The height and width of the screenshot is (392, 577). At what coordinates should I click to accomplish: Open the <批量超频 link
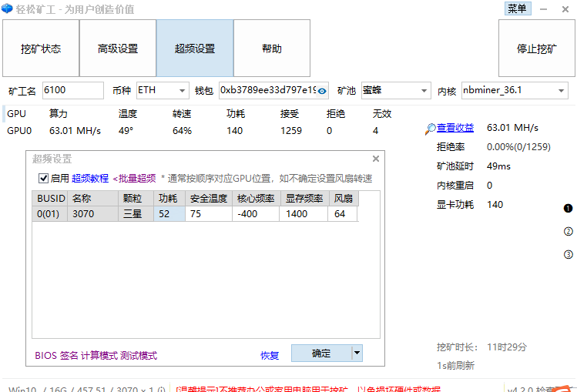(134, 179)
